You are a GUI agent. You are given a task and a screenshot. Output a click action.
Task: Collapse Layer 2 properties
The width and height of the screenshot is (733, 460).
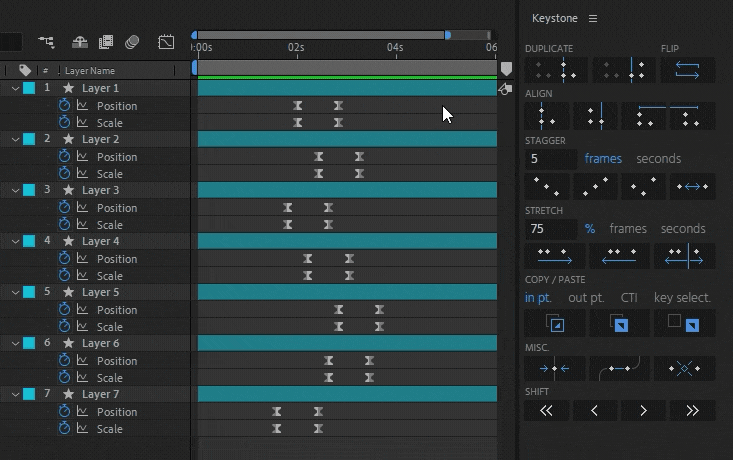pos(15,140)
